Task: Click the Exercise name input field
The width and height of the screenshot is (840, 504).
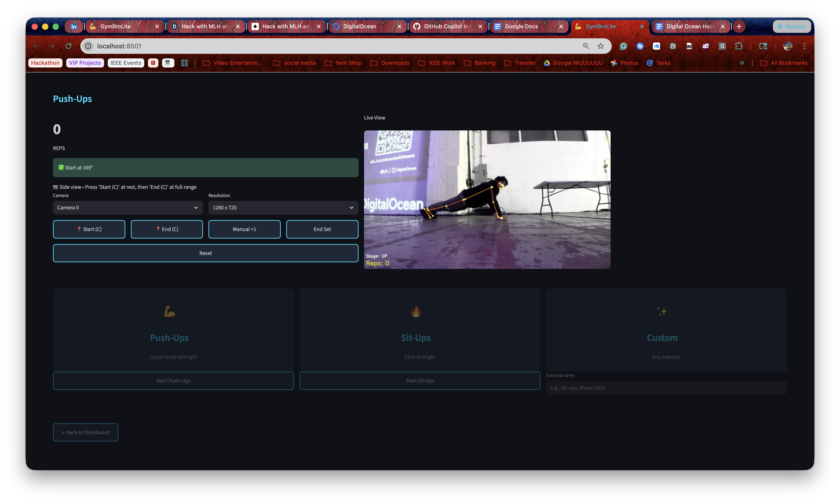Action: [x=666, y=387]
